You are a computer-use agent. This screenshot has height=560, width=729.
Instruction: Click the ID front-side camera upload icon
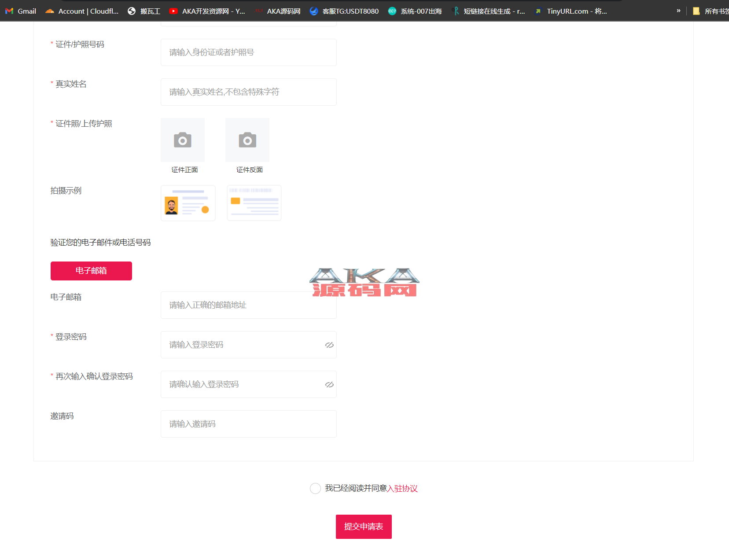[x=183, y=140]
